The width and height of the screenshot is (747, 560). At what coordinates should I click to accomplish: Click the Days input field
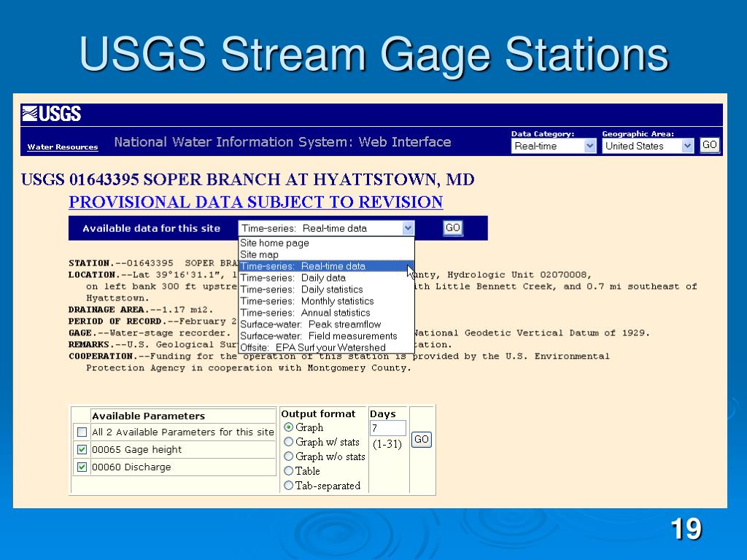pos(388,428)
